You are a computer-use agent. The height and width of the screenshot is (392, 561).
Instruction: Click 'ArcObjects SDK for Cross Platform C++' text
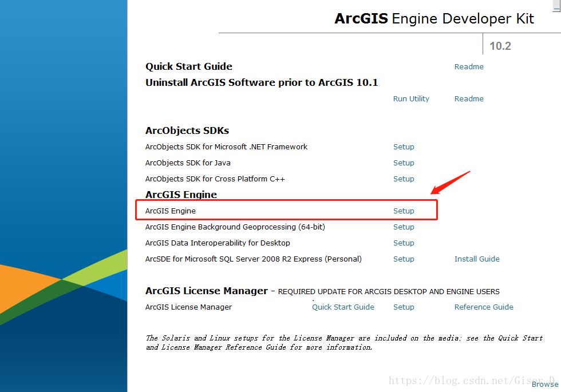tap(215, 179)
